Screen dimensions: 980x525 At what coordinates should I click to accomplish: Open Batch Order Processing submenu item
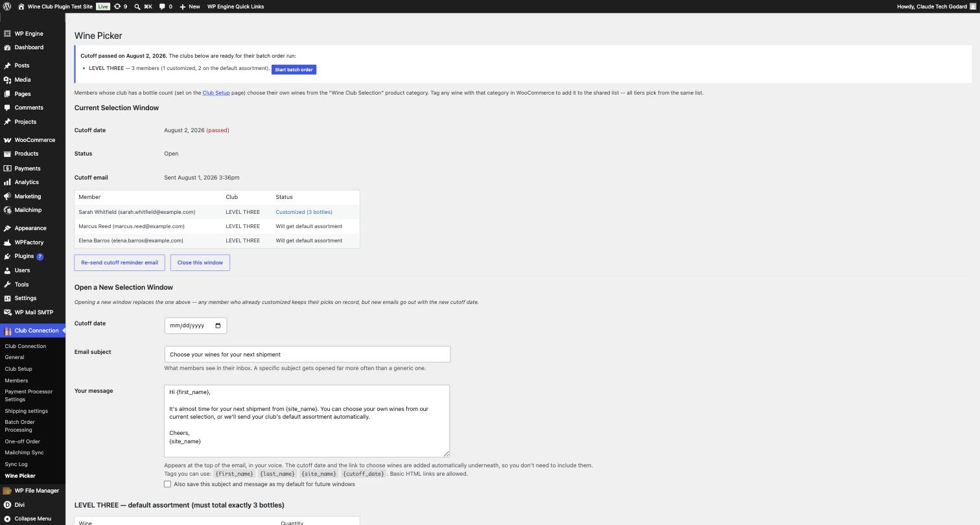[x=19, y=426]
